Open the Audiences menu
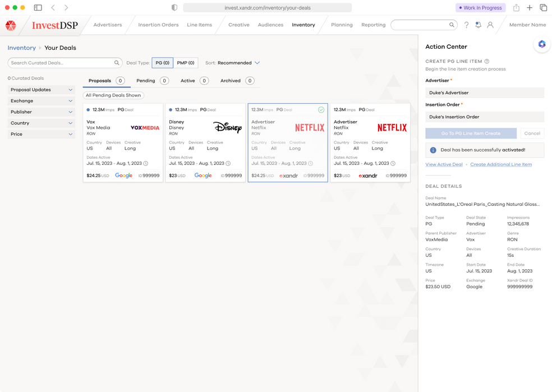The height and width of the screenshot is (392, 552). click(270, 25)
